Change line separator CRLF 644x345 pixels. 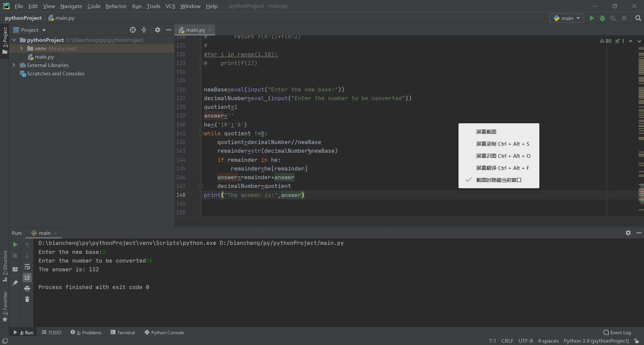coord(507,341)
